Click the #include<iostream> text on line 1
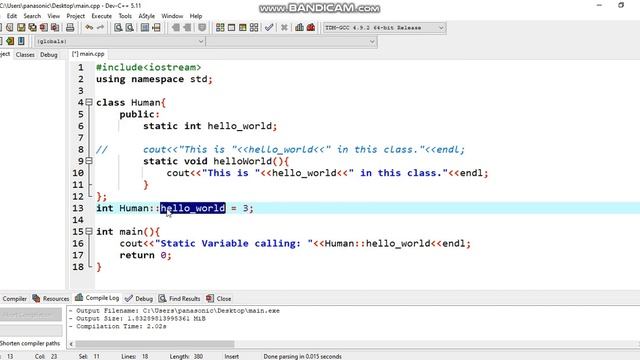Image resolution: width=640 pixels, height=360 pixels. click(x=149, y=67)
